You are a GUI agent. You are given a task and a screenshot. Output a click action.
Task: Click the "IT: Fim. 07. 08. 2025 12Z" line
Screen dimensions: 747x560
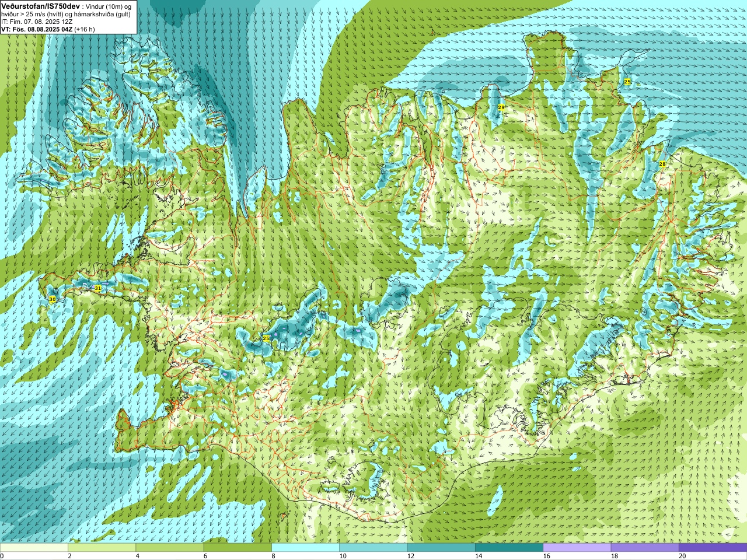click(x=36, y=21)
